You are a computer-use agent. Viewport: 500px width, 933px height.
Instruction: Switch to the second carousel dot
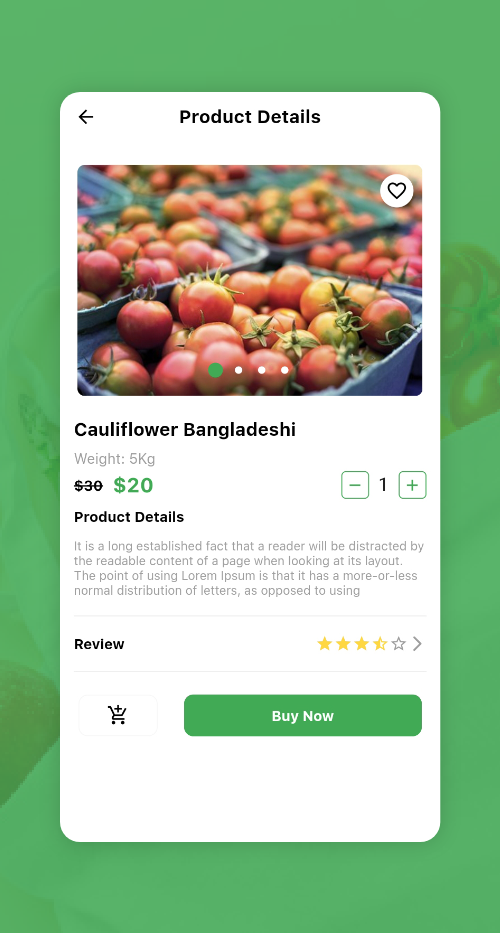click(239, 370)
